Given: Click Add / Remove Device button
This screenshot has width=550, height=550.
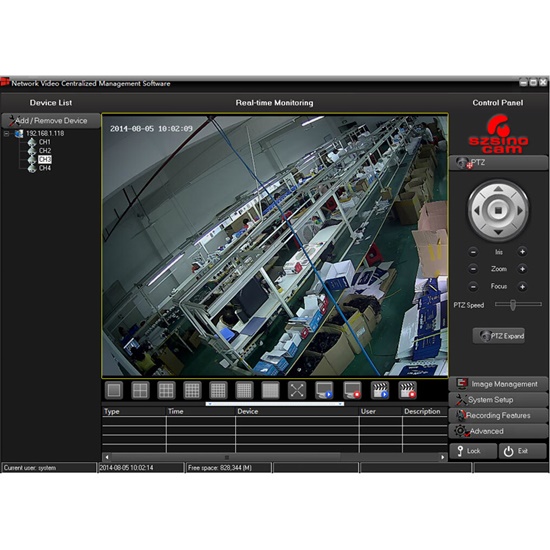Looking at the screenshot, I should pos(51,121).
